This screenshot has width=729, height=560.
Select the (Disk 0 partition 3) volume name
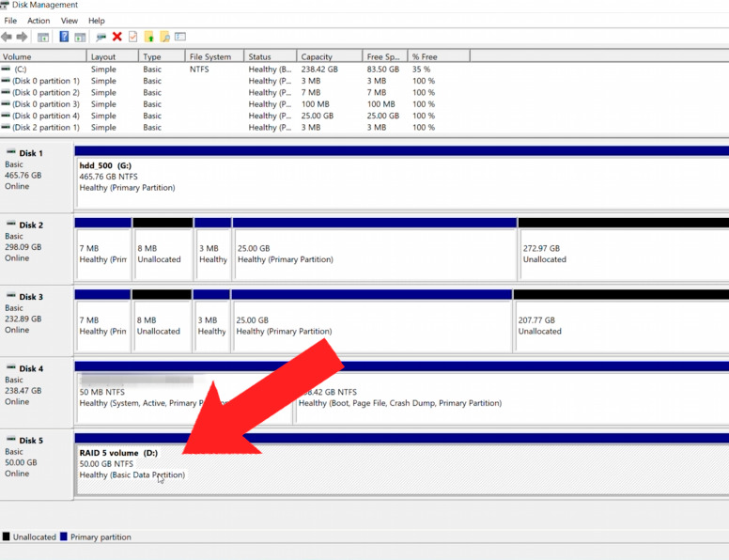(45, 103)
